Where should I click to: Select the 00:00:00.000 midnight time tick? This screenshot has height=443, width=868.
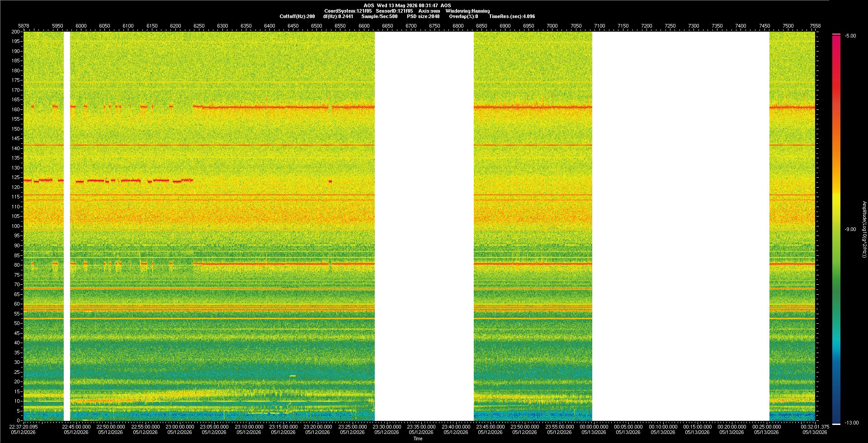click(x=594, y=426)
